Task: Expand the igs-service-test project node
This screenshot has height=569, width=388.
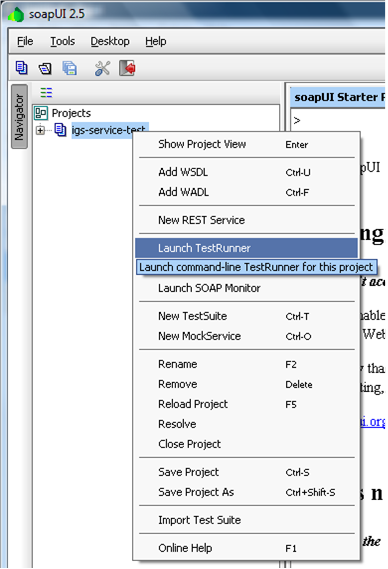Action: [x=40, y=130]
